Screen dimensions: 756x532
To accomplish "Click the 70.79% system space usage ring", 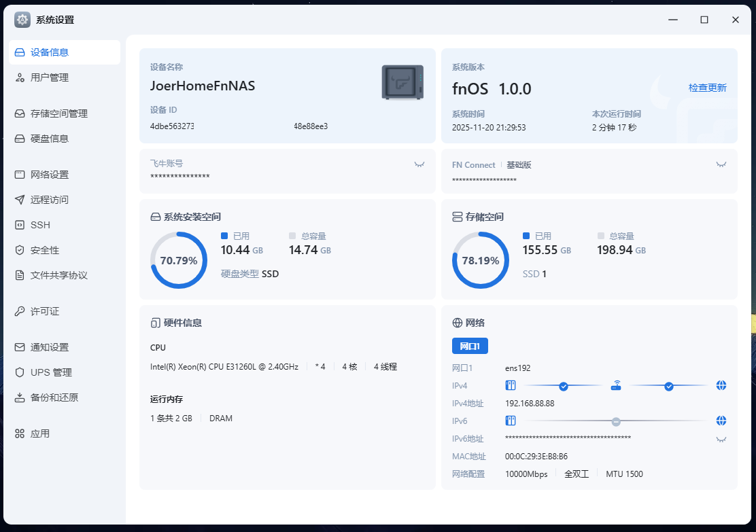I will (179, 260).
